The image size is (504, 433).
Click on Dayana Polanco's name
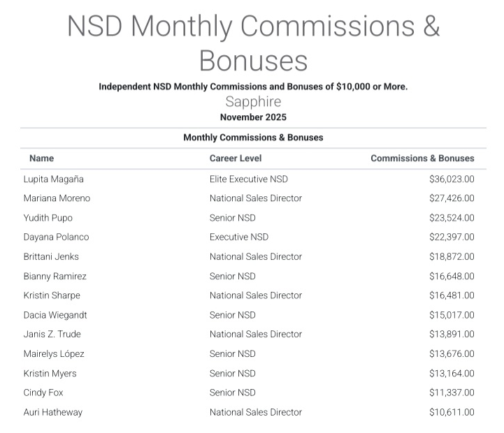(56, 237)
